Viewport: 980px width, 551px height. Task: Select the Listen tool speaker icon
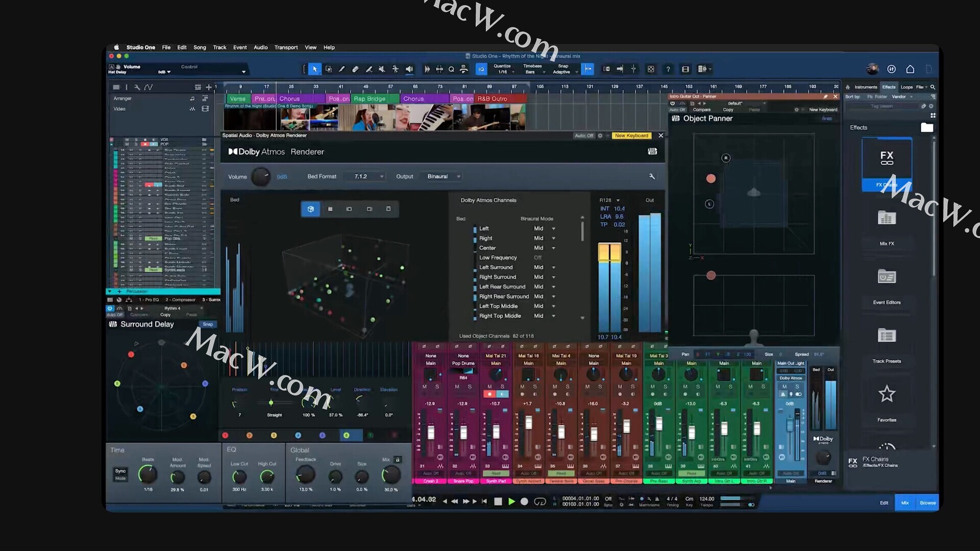pyautogui.click(x=409, y=69)
